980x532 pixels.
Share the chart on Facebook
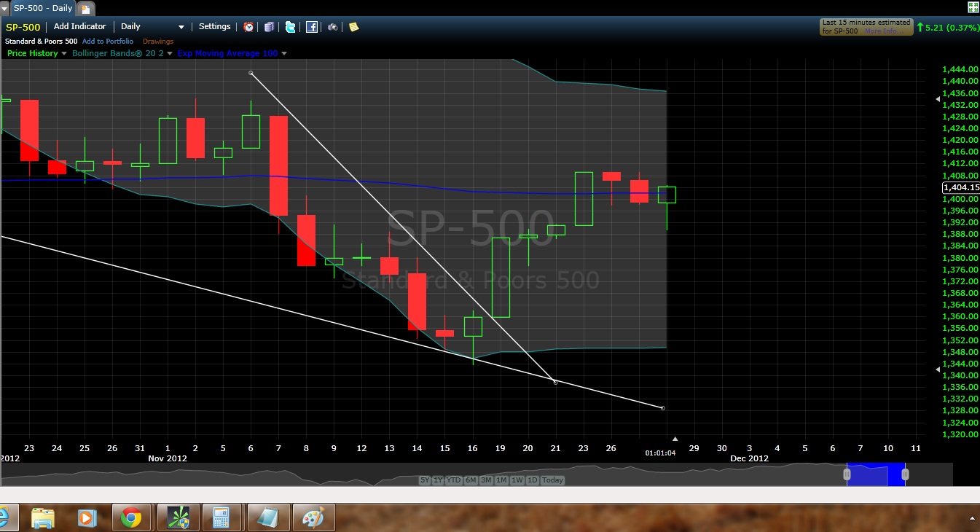pos(311,27)
